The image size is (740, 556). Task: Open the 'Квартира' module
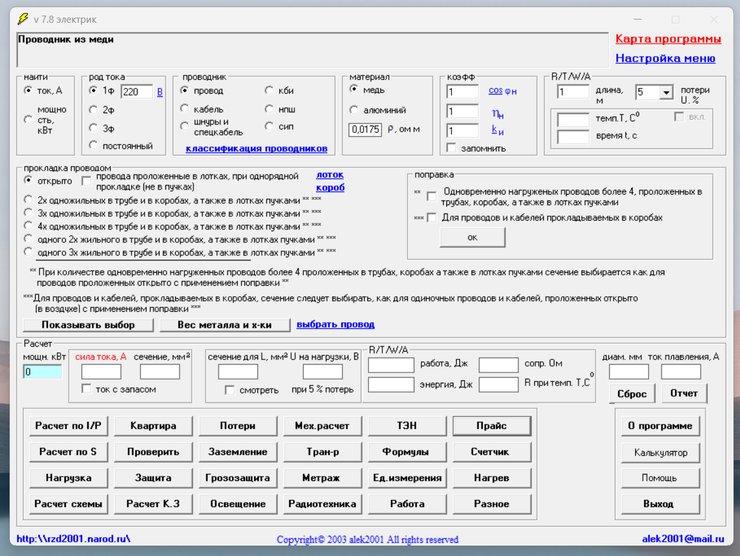click(153, 426)
